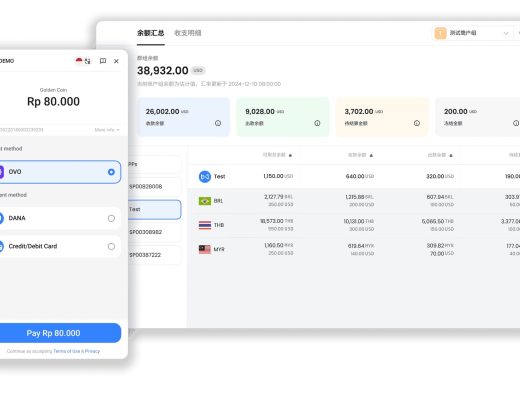Click 640.00 USD in the Test row

[x=360, y=176]
